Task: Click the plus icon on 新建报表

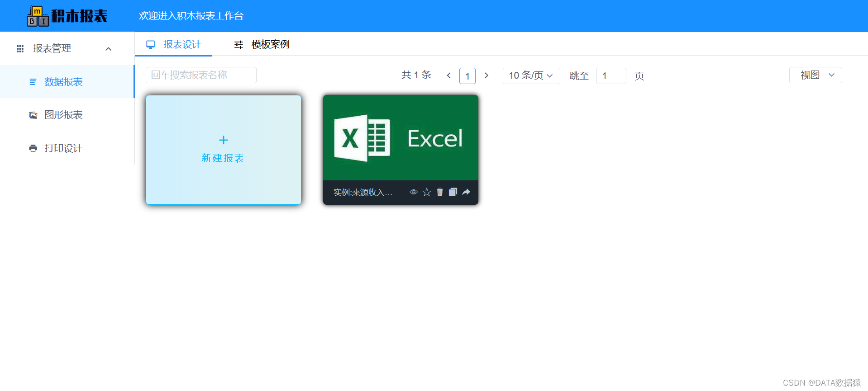Action: pos(224,140)
